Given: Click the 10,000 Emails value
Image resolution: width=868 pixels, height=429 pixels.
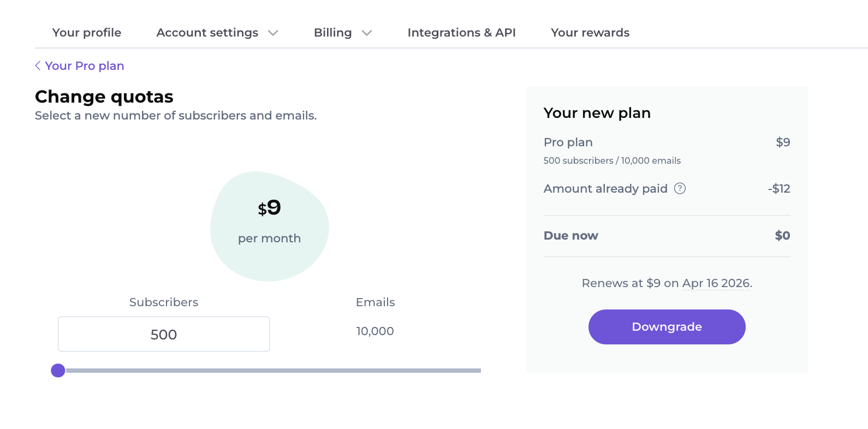Looking at the screenshot, I should coord(375,331).
